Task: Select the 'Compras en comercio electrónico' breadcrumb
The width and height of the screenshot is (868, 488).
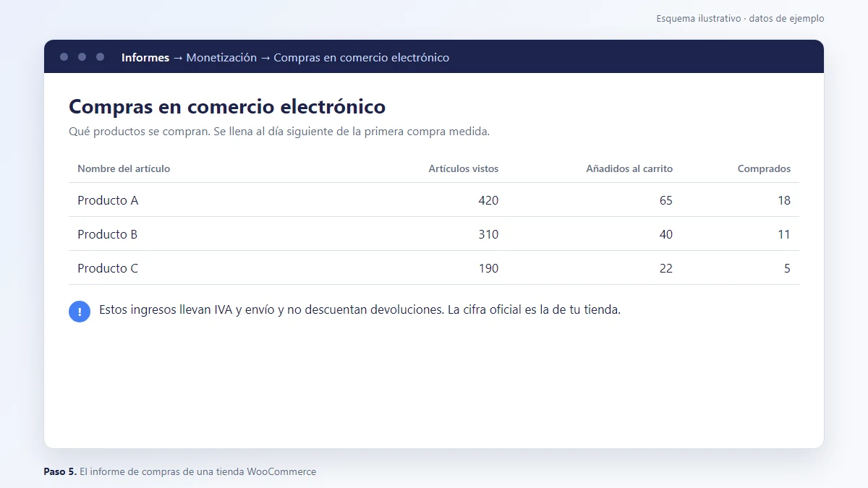Action: pyautogui.click(x=362, y=58)
